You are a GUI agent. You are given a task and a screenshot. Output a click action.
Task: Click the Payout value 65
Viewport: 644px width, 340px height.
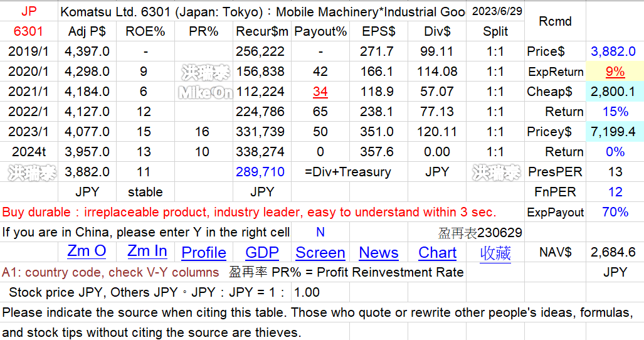tap(320, 112)
